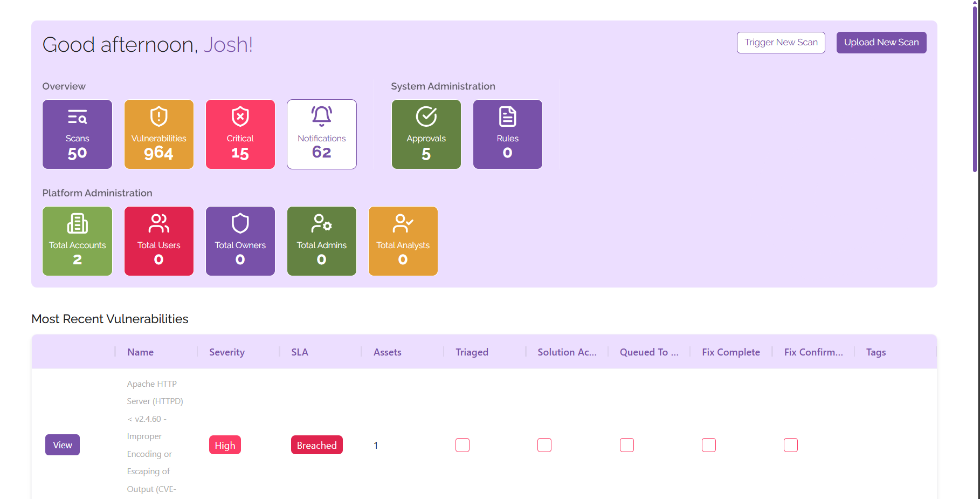Image resolution: width=980 pixels, height=499 pixels.
Task: Open the Total Analysts user-check icon tile
Action: [x=403, y=224]
